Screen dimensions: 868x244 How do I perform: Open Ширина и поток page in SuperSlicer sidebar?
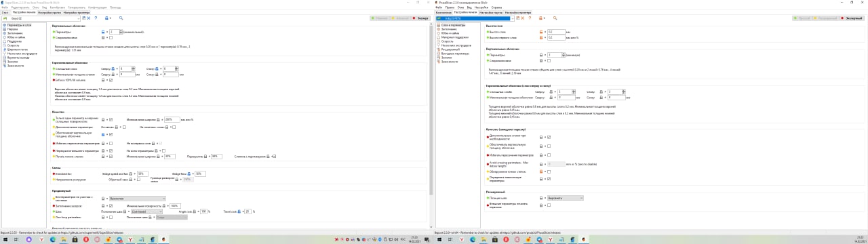point(18,49)
